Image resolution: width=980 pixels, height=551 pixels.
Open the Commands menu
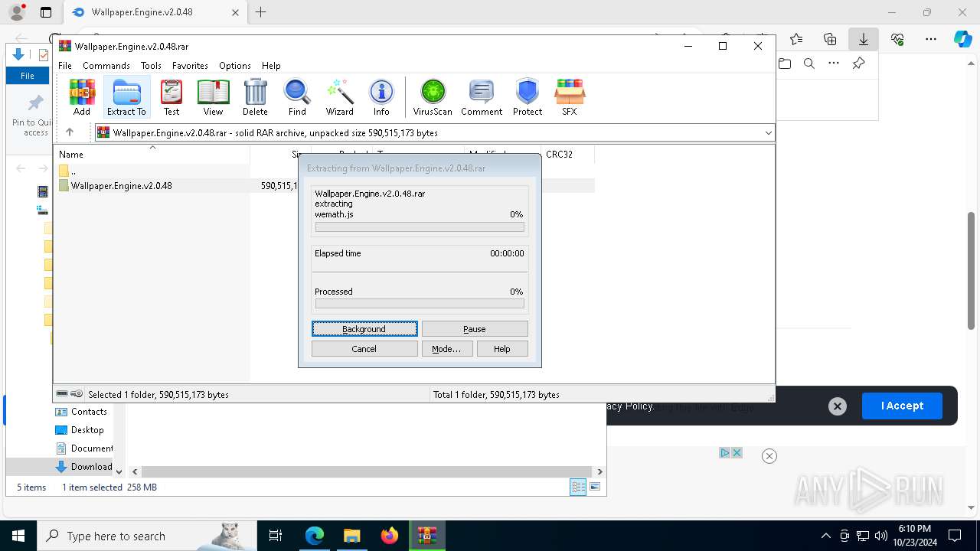point(106,66)
